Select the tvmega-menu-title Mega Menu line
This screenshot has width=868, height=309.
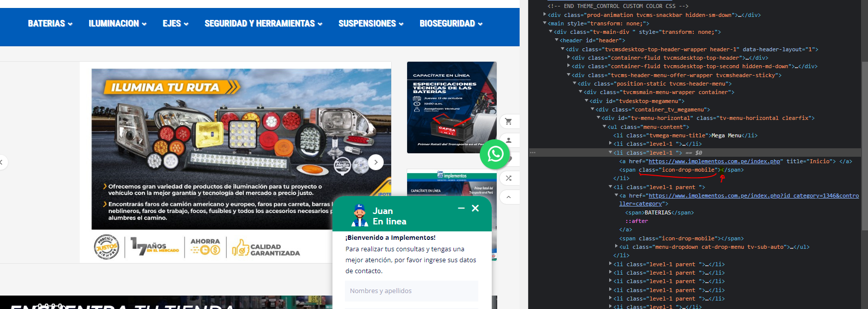coord(685,135)
